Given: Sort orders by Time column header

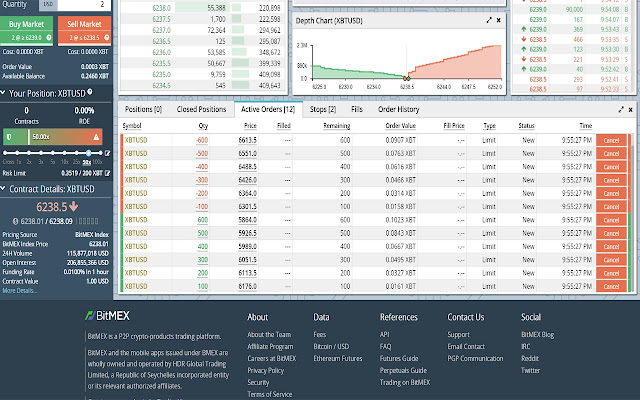Looking at the screenshot, I should 586,126.
